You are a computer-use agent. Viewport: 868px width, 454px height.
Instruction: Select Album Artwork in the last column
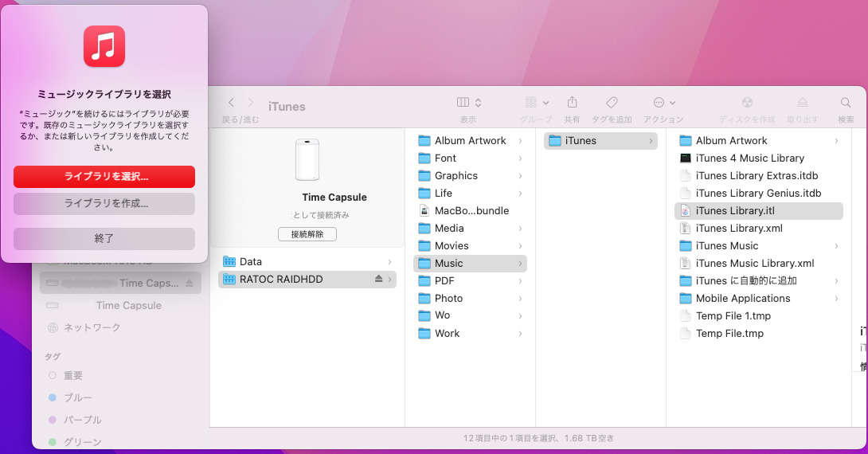coord(758,141)
